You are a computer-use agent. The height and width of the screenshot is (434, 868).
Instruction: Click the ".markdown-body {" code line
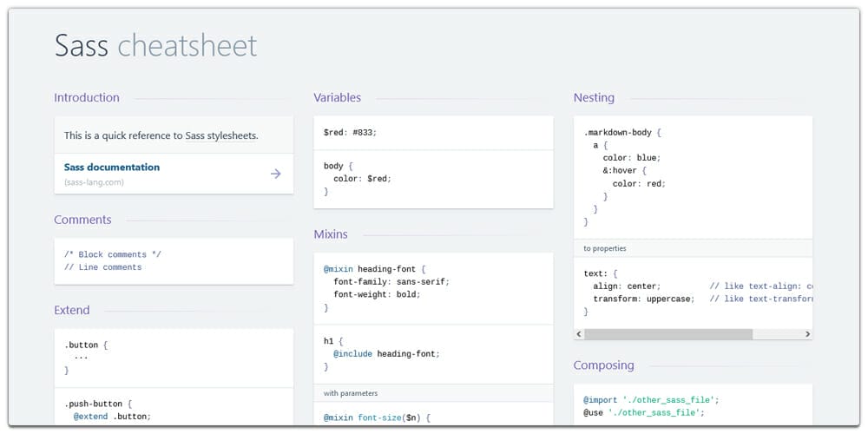622,133
